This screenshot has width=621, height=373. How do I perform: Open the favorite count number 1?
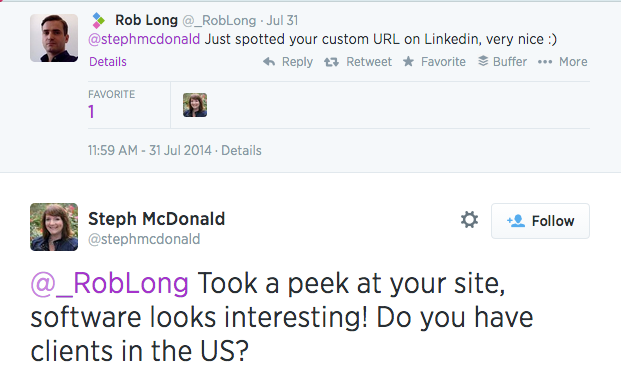(x=91, y=112)
